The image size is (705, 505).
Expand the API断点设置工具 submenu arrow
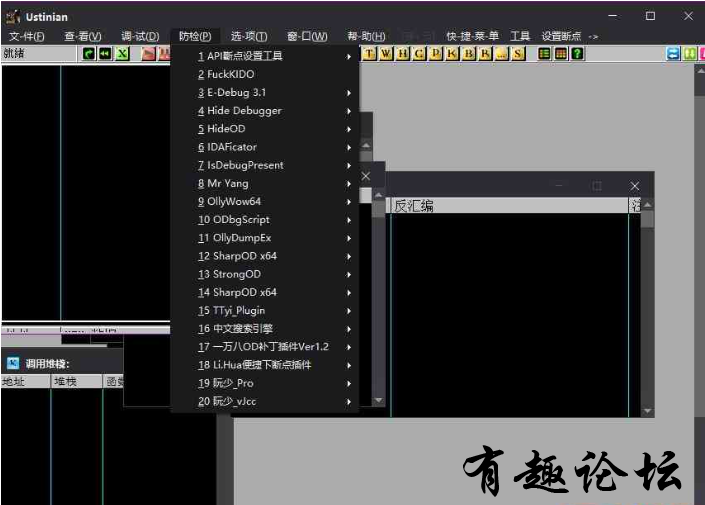(348, 56)
